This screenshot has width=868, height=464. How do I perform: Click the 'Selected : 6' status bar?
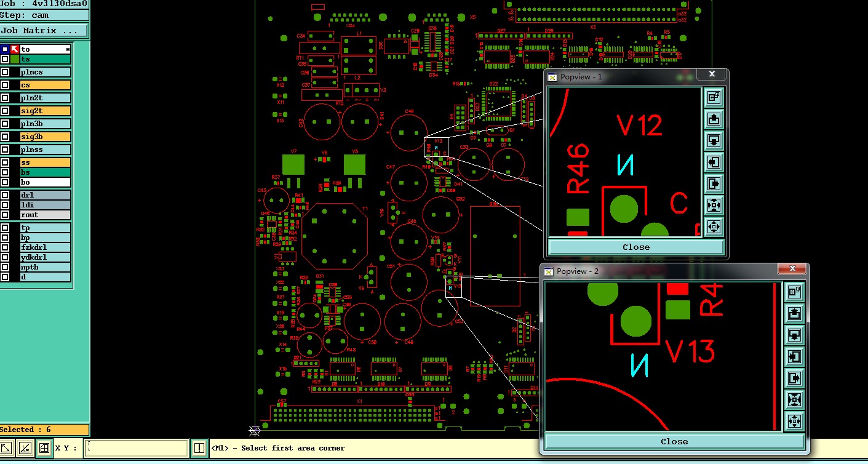tap(44, 430)
